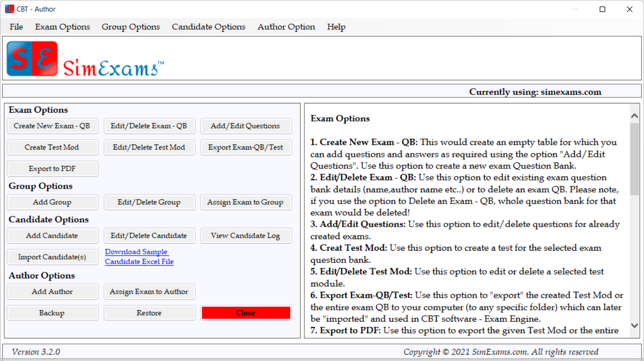The height and width of the screenshot is (361, 644).
Task: Click the Create Test Mod button
Action: coord(52,147)
